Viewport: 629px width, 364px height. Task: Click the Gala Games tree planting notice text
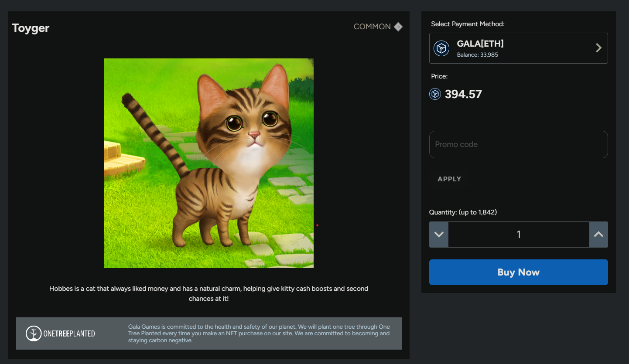259,333
